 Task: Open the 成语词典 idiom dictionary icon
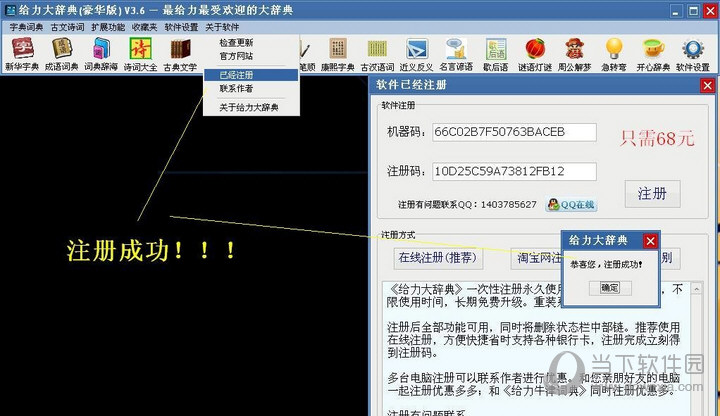tap(62, 54)
